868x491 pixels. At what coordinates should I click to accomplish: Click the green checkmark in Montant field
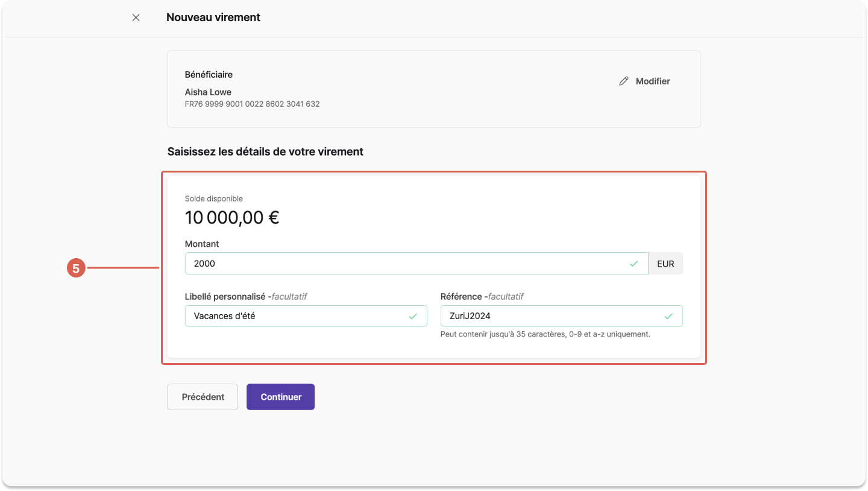(634, 264)
